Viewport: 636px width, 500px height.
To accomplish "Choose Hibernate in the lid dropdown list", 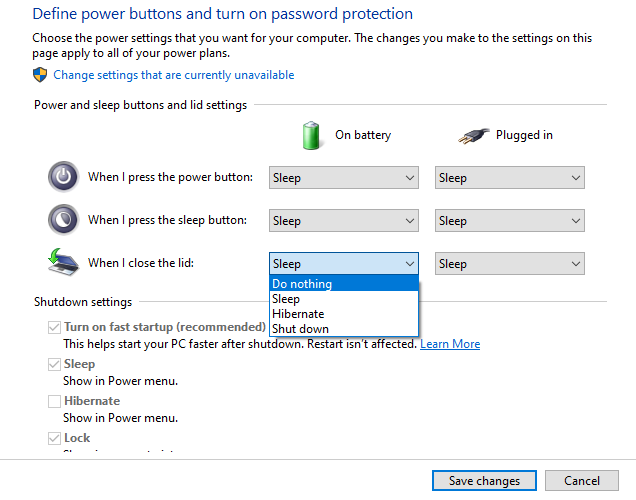I will pos(344,314).
